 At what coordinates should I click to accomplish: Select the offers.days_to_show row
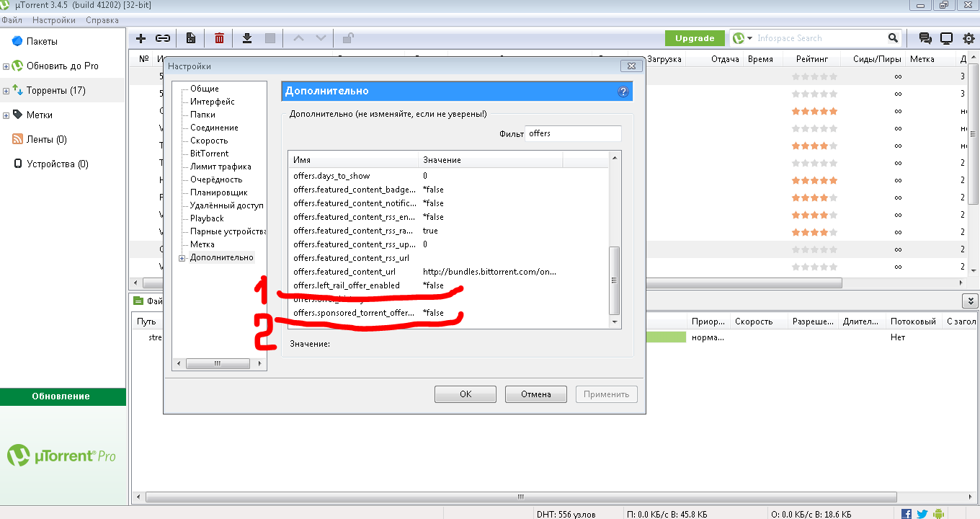point(448,176)
